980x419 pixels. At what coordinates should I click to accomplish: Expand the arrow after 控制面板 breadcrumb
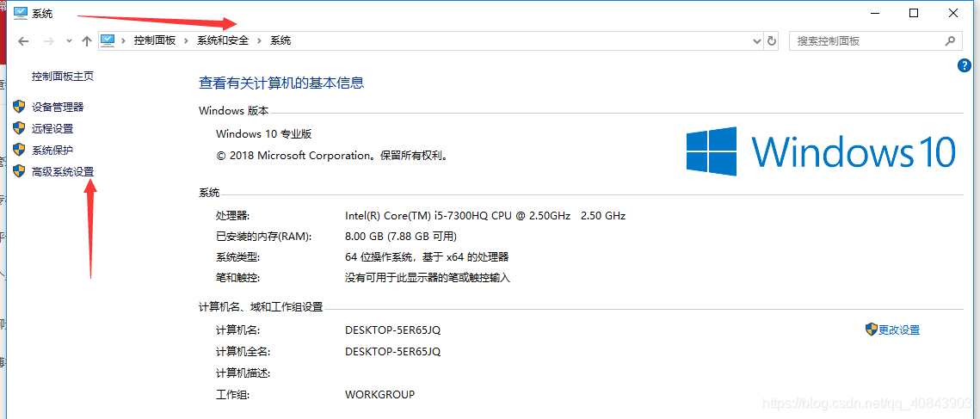point(187,40)
